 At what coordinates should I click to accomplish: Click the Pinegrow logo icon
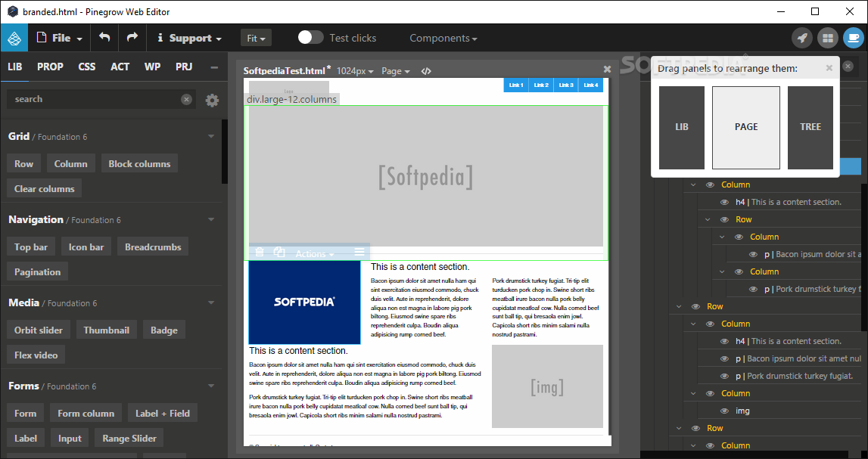click(14, 38)
